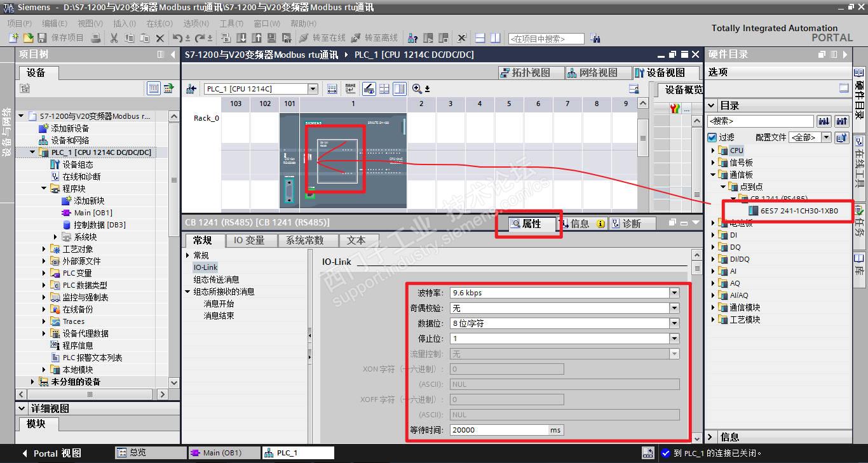Open the 配置文件 profile dropdown

pyautogui.click(x=827, y=137)
